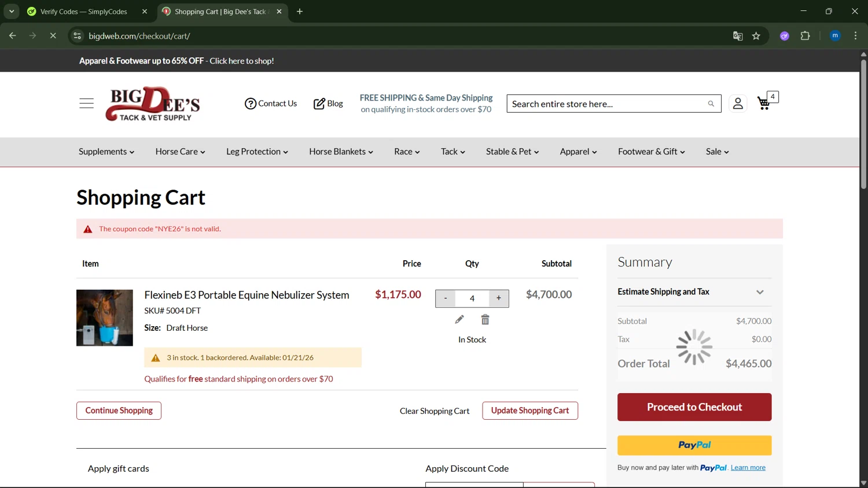Remove the Flexineb item with trash icon

(x=485, y=320)
